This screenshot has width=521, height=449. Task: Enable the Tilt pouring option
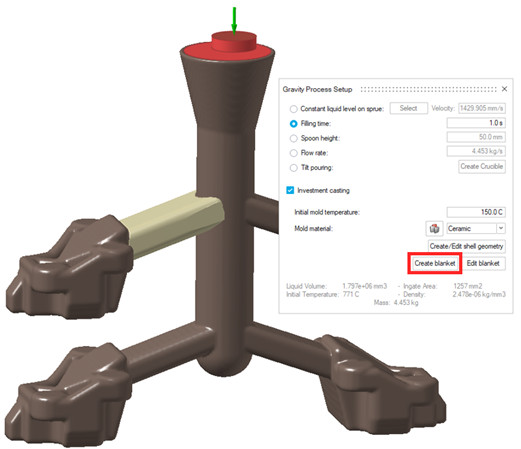[x=293, y=168]
